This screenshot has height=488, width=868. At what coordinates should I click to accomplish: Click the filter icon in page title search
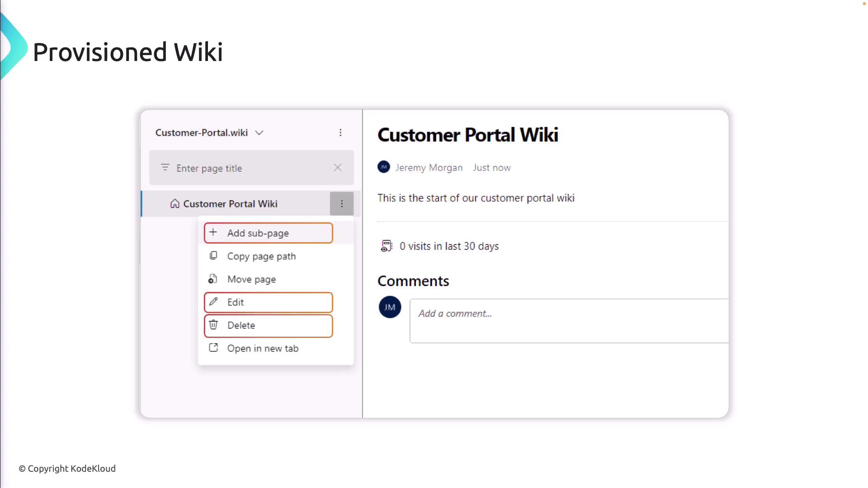165,168
